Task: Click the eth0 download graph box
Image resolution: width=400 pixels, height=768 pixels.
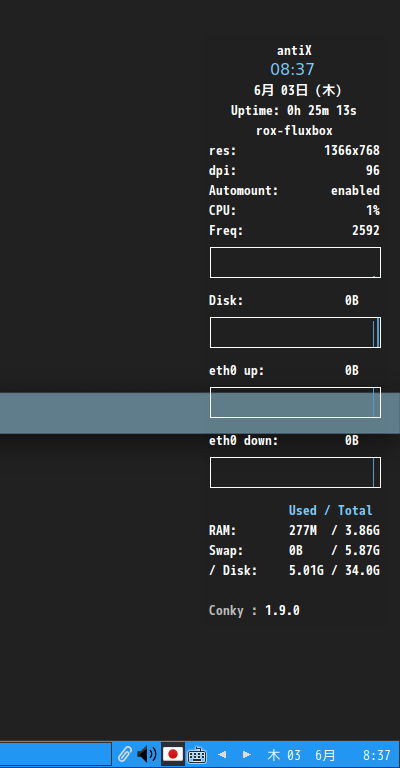Action: coord(295,473)
